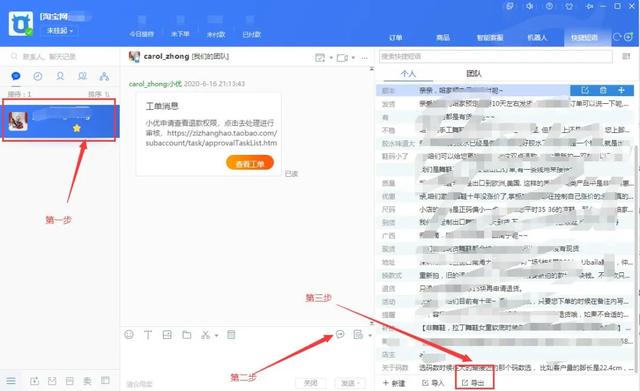Expand the chat history icon dropdown arrow
Image resolution: width=640 pixels, height=391 pixels.
click(370, 335)
